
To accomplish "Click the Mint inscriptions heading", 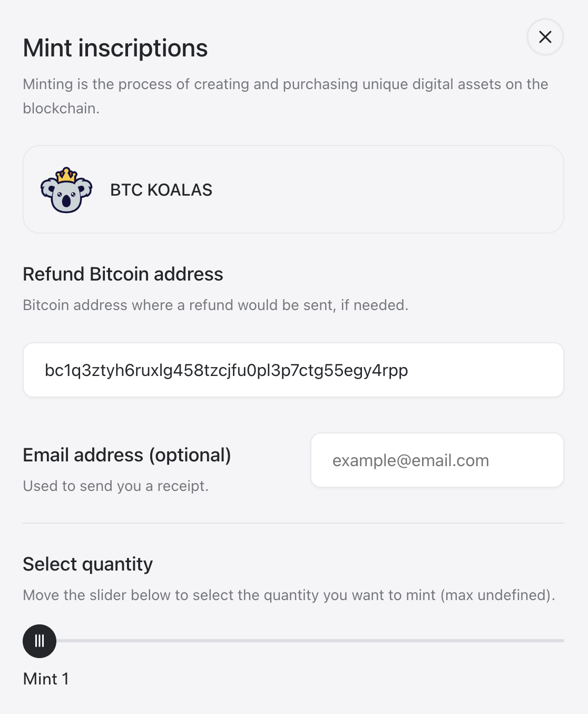I will point(115,48).
